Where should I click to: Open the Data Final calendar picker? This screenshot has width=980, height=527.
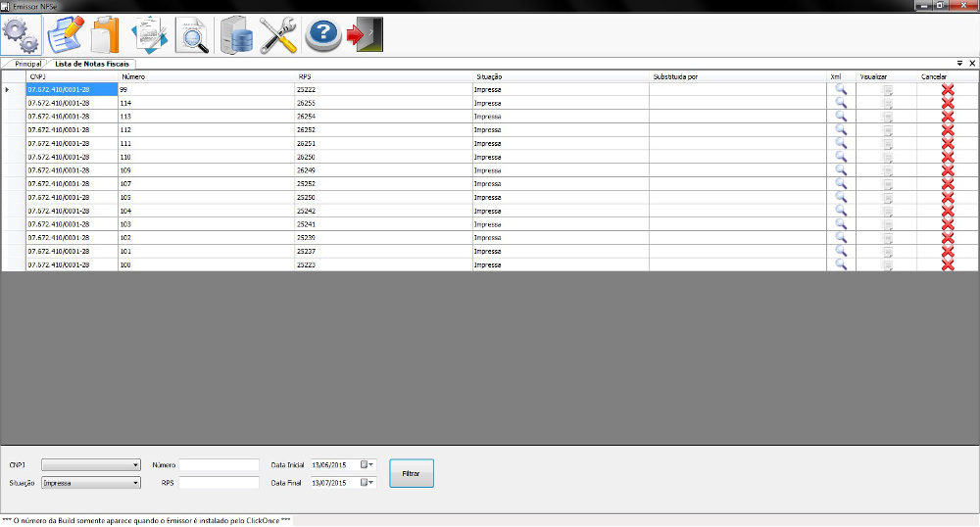point(368,483)
